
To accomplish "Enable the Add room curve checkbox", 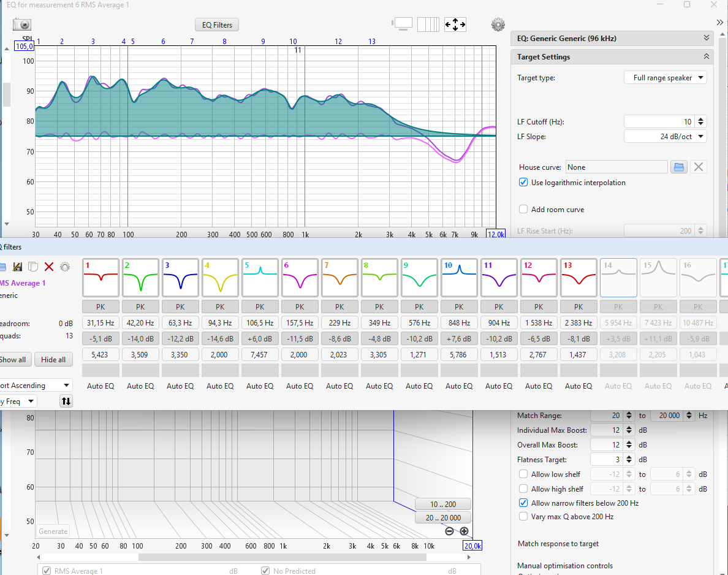I will (523, 210).
